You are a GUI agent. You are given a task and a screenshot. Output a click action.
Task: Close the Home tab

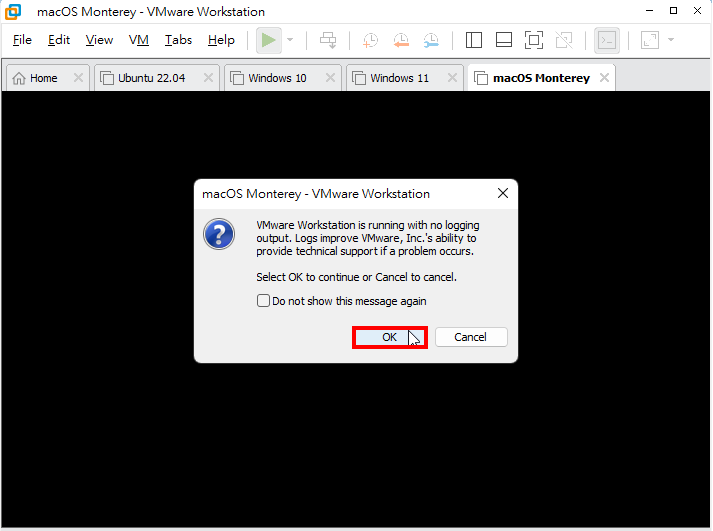coord(78,78)
